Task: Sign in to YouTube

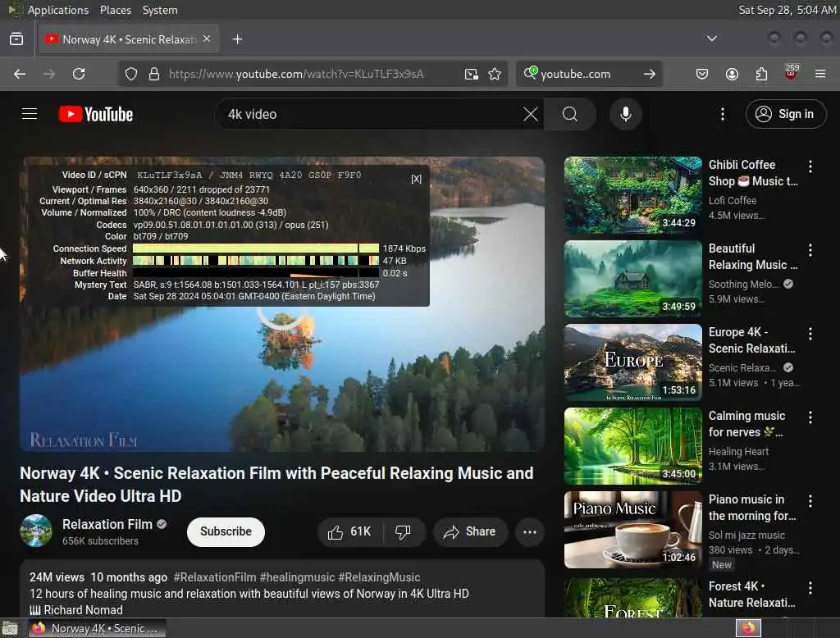Action: (786, 114)
